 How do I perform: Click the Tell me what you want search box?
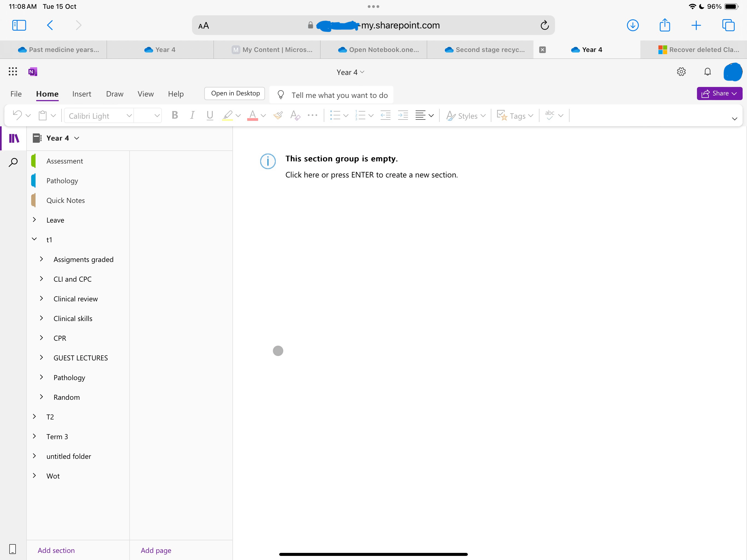point(332,95)
